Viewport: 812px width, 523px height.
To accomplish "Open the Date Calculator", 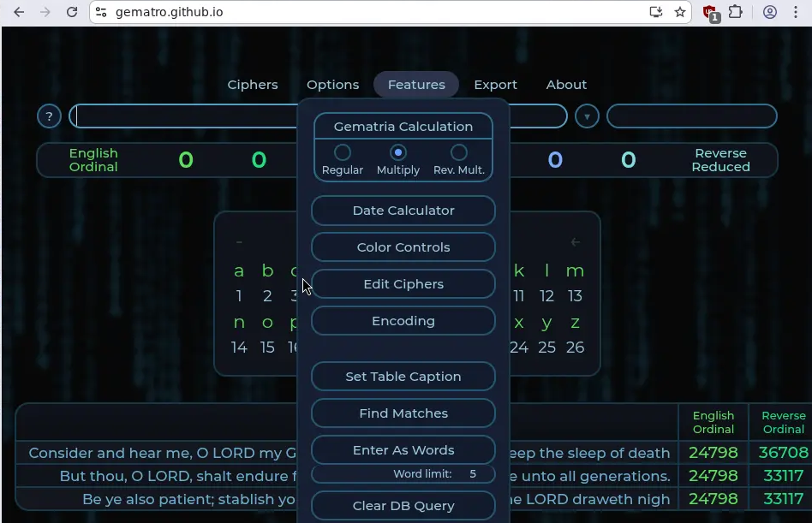I will (x=403, y=210).
